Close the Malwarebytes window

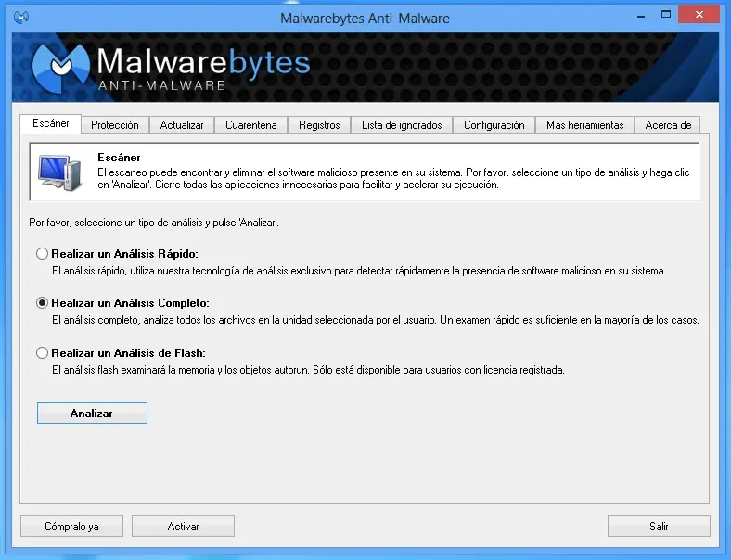699,15
